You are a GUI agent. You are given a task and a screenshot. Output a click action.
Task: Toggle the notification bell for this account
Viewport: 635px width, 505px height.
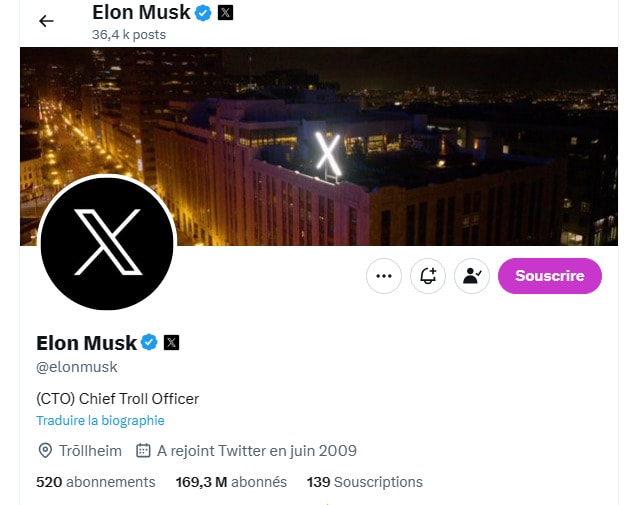pyautogui.click(x=428, y=276)
